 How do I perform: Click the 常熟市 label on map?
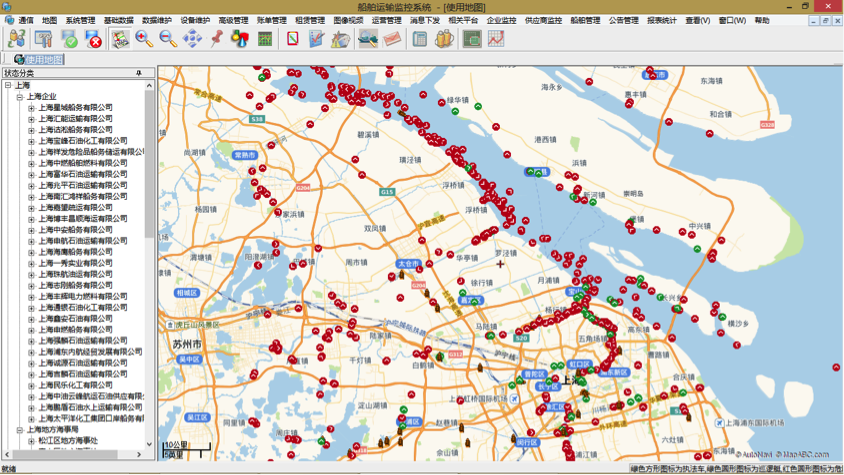[x=244, y=155]
